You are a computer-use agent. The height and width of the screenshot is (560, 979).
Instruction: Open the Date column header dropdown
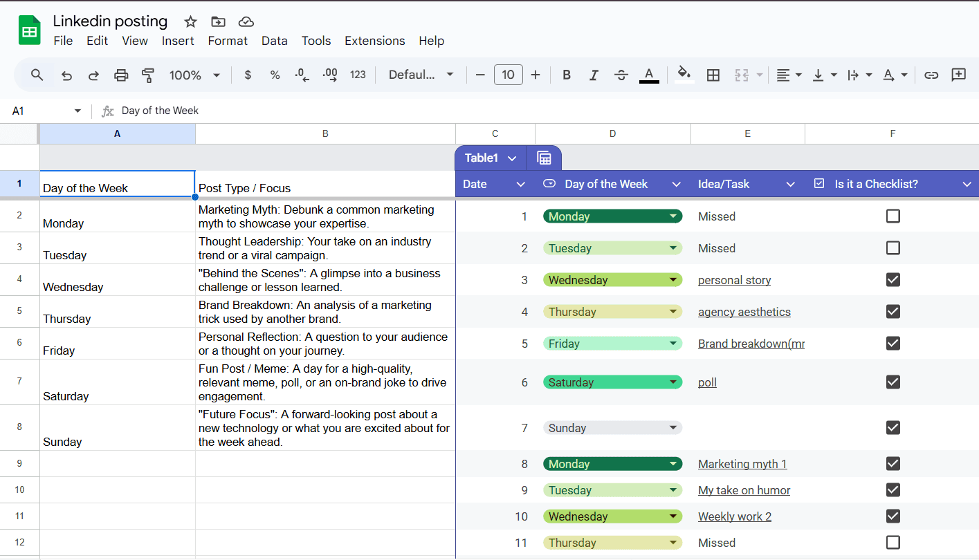pyautogui.click(x=521, y=184)
